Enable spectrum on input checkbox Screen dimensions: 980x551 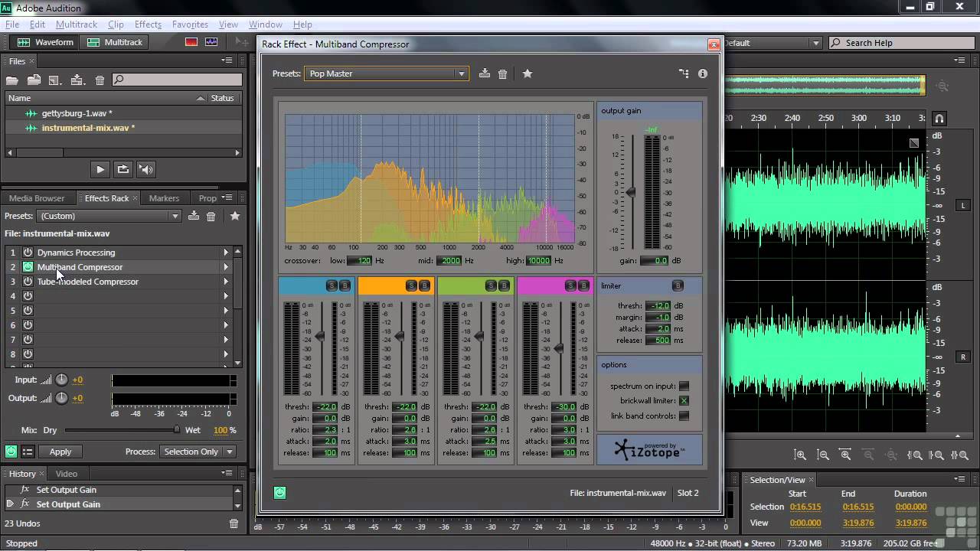coord(684,386)
